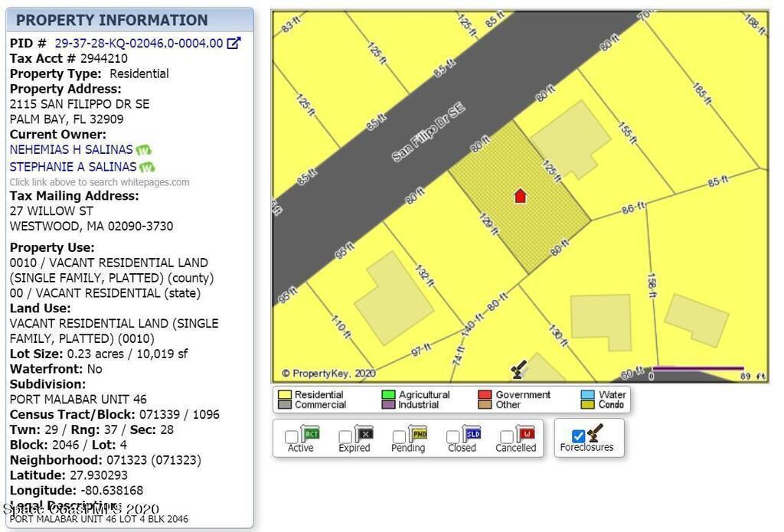This screenshot has width=784, height=532.
Task: Click the yellow Residential legend swatch
Action: (284, 395)
